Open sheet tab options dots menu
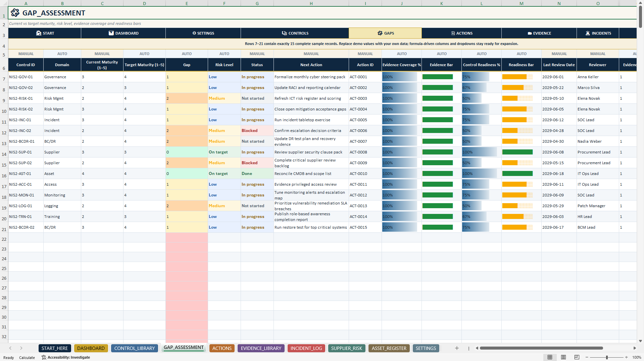Image resolution: width=644 pixels, height=361 pixels. coord(469,348)
